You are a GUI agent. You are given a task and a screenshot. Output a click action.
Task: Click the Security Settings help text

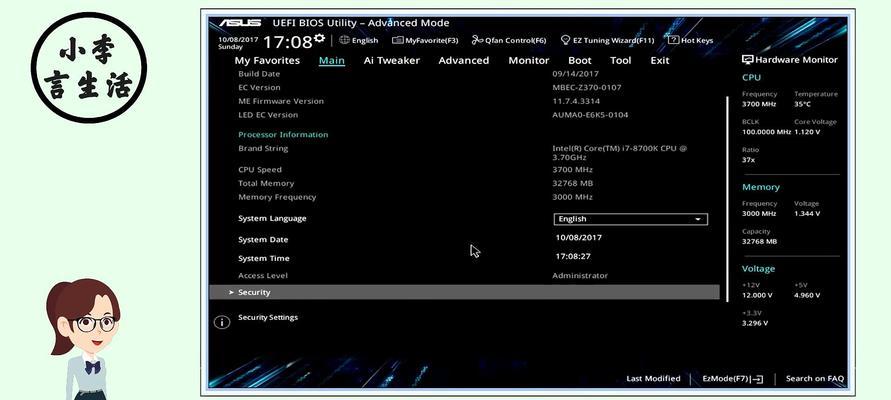(x=268, y=318)
